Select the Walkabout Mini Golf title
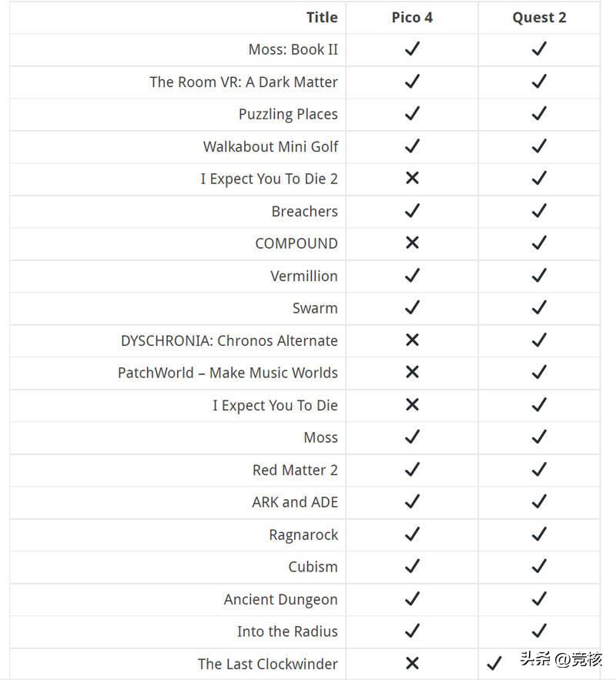Viewport: 616px width, 680px height. tap(270, 146)
